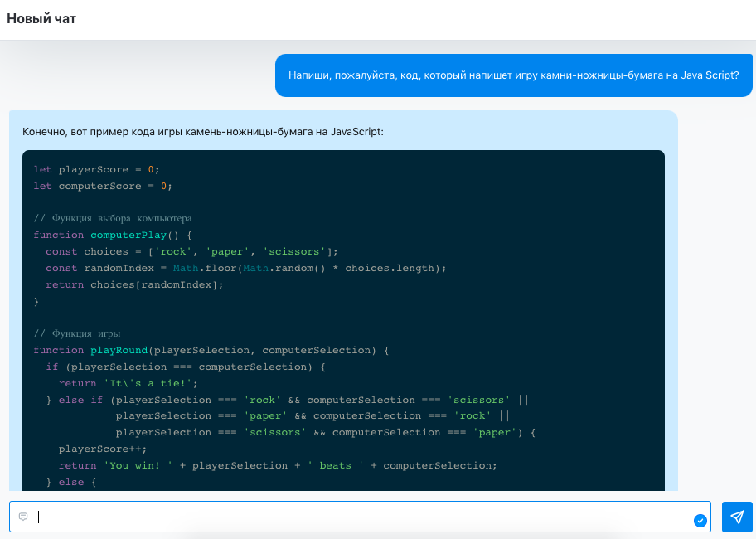Click the user's blue message about камни-ножницы-бумага

[x=513, y=75]
